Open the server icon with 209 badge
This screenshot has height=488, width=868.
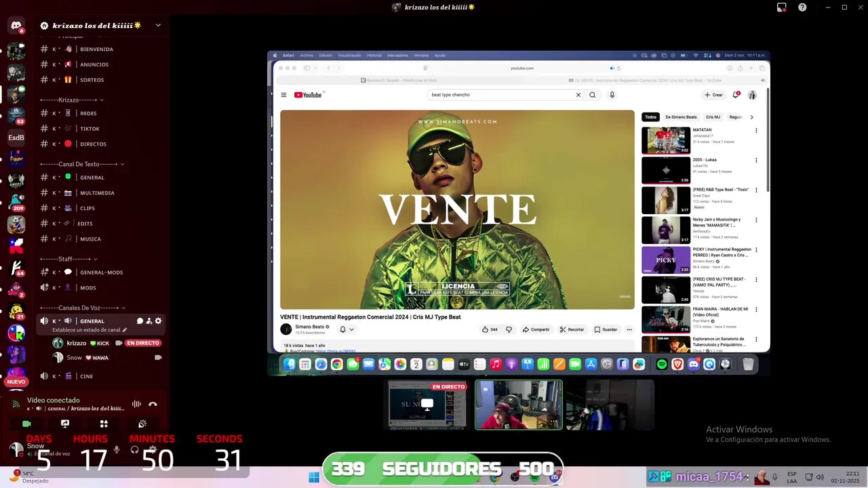16,202
